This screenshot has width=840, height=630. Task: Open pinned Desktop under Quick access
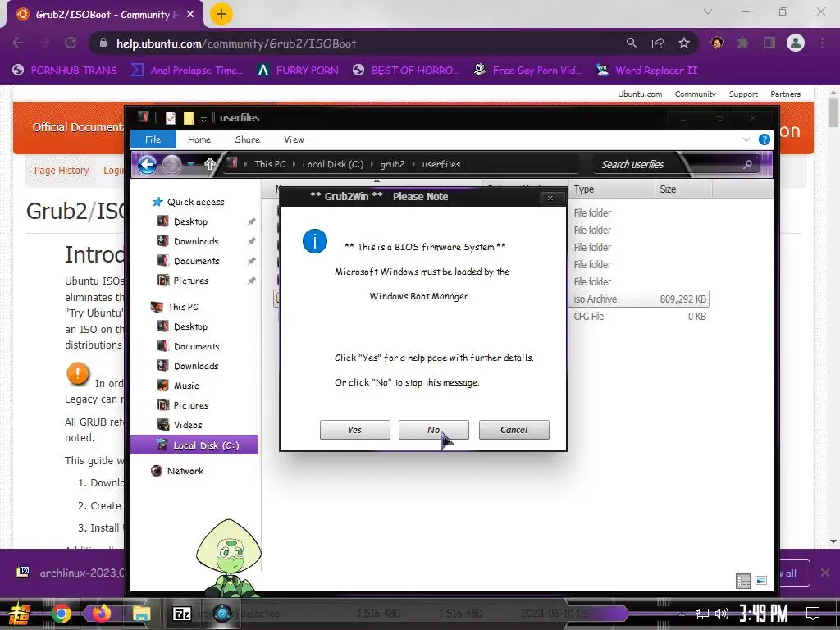click(190, 221)
